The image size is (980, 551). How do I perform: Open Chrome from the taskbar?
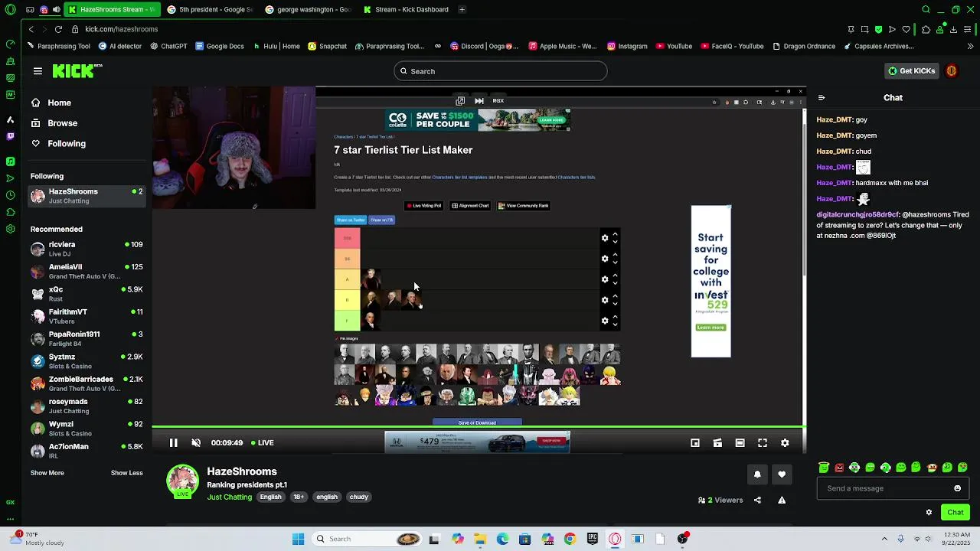(570, 539)
